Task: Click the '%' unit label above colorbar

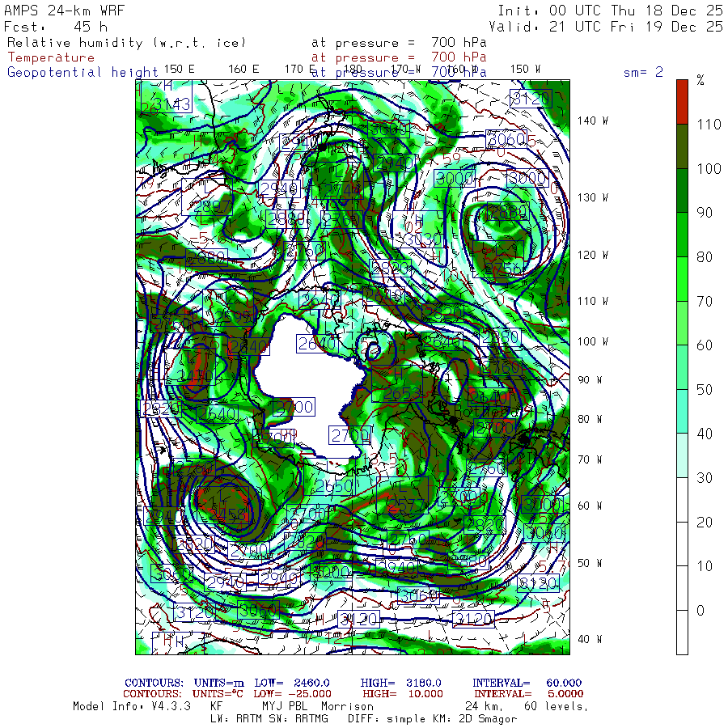Action: [x=700, y=80]
